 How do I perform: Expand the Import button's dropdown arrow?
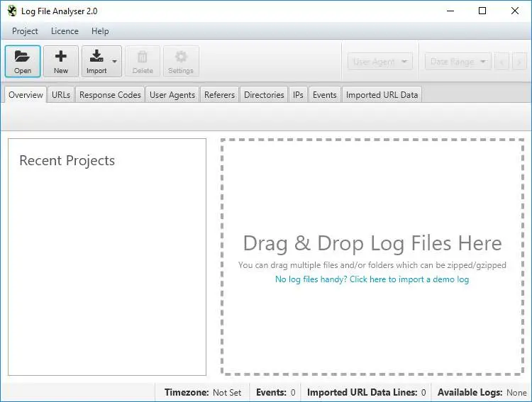115,62
